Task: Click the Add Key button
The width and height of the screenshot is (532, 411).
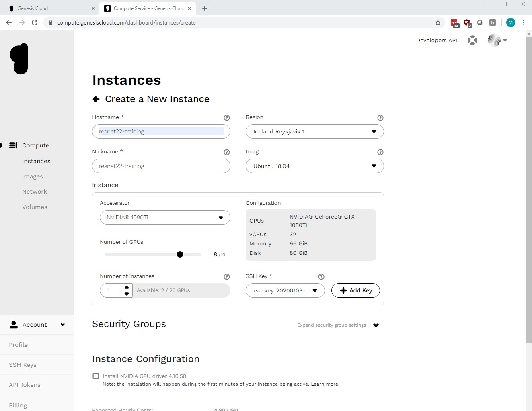Action: (355, 290)
